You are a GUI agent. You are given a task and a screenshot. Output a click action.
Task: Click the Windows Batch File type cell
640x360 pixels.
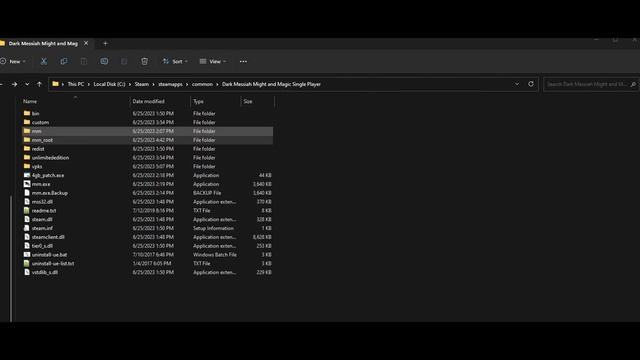click(x=215, y=255)
